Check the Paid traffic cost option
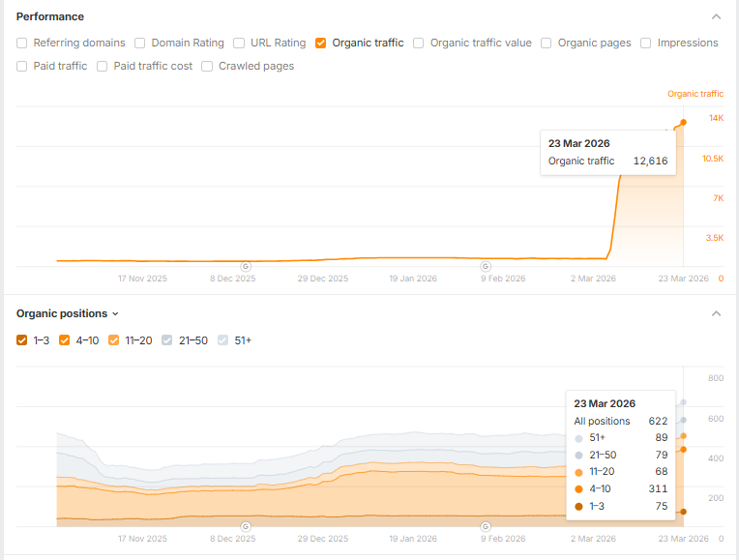Screen dimensions: 739x560 point(102,66)
